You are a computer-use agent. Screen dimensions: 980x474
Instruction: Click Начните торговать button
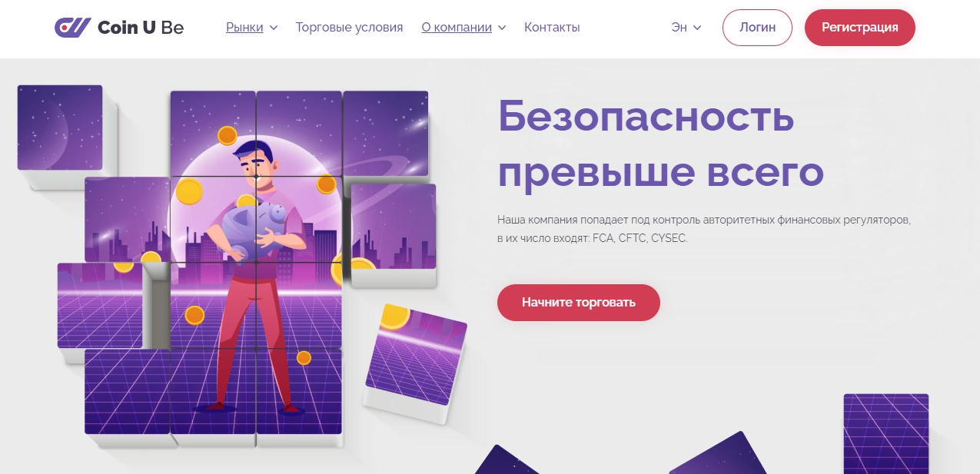tap(579, 303)
